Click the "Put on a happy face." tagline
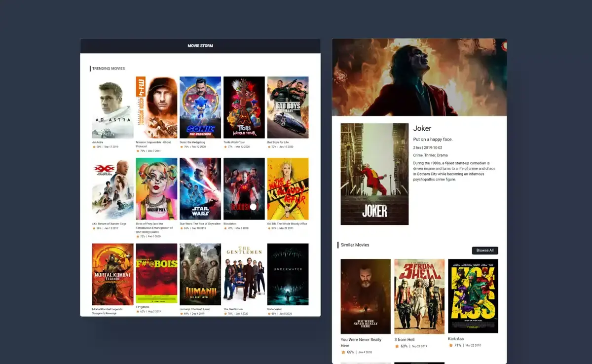 (x=433, y=140)
